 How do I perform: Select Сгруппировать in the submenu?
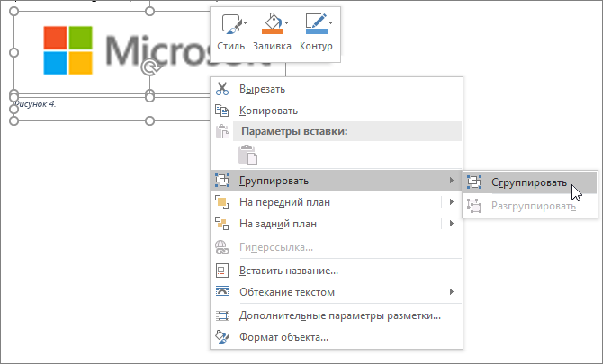tap(530, 182)
